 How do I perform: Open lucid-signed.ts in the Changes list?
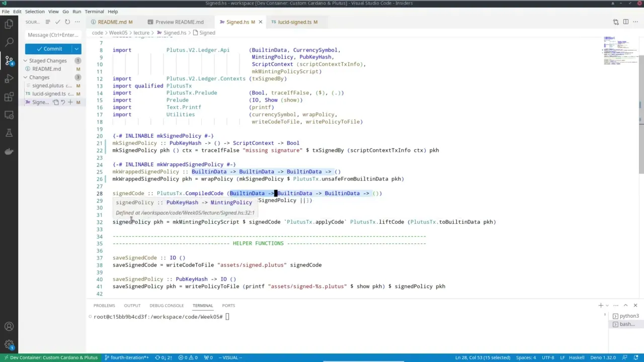[x=49, y=94]
